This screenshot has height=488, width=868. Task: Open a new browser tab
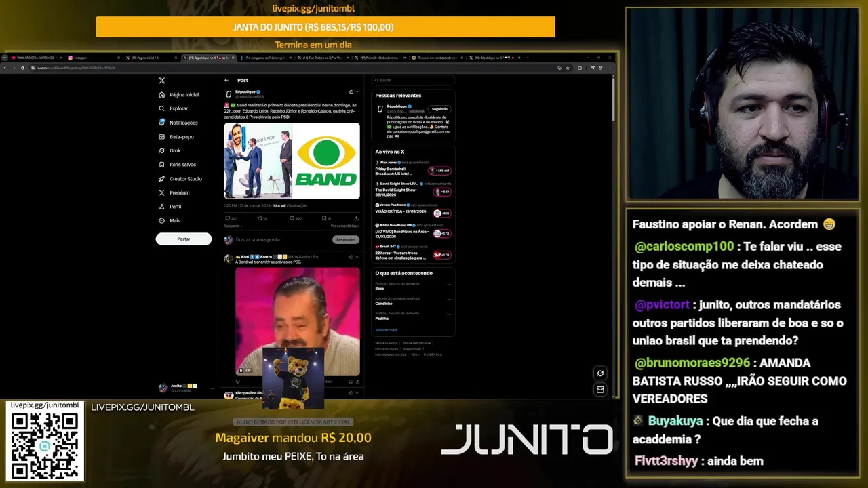click(x=527, y=58)
